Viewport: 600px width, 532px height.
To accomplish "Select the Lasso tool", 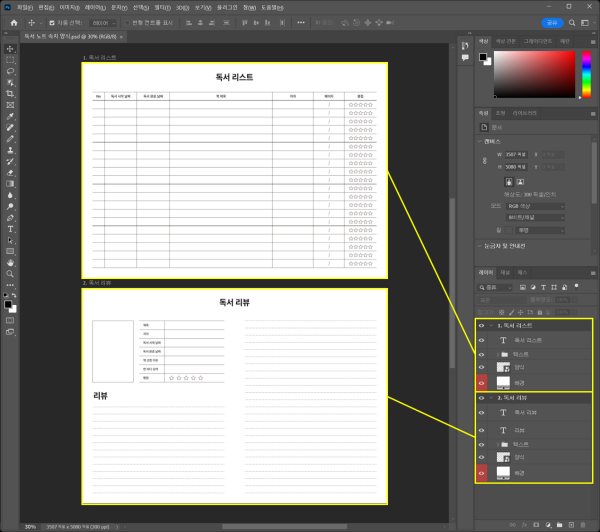I will pos(10,71).
